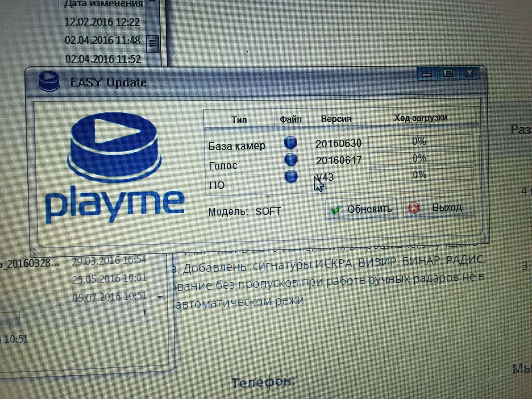
Task: Select version value 20160630
Action: pyautogui.click(x=339, y=144)
